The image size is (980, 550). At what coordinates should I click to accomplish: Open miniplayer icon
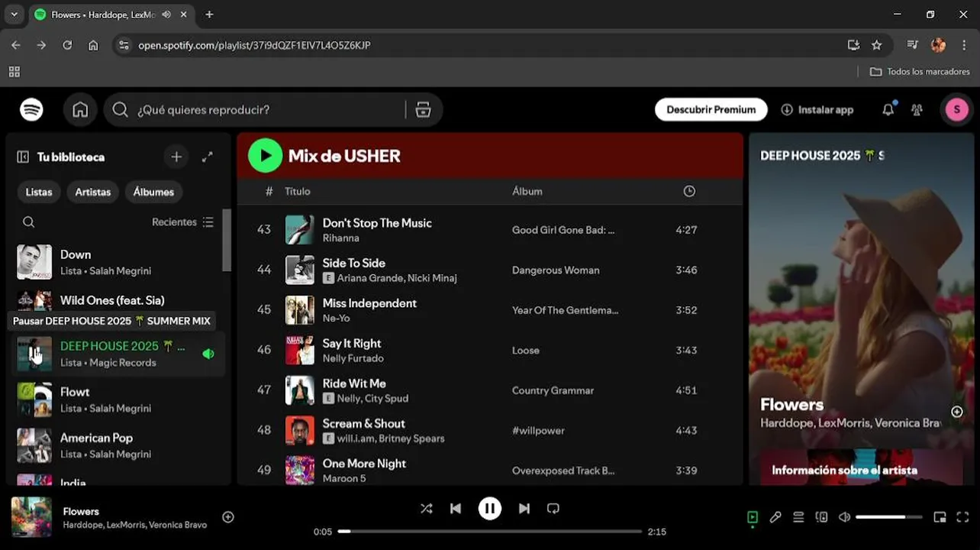click(940, 517)
